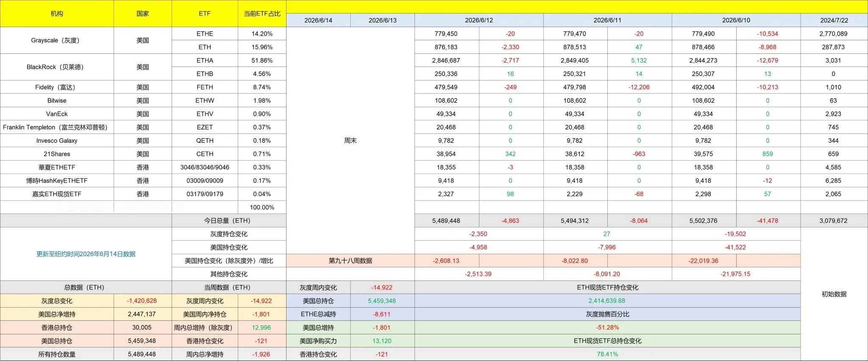Viewport: 868px width, 361px height.
Task: Click the 2,414,639.88 value
Action: click(x=607, y=301)
